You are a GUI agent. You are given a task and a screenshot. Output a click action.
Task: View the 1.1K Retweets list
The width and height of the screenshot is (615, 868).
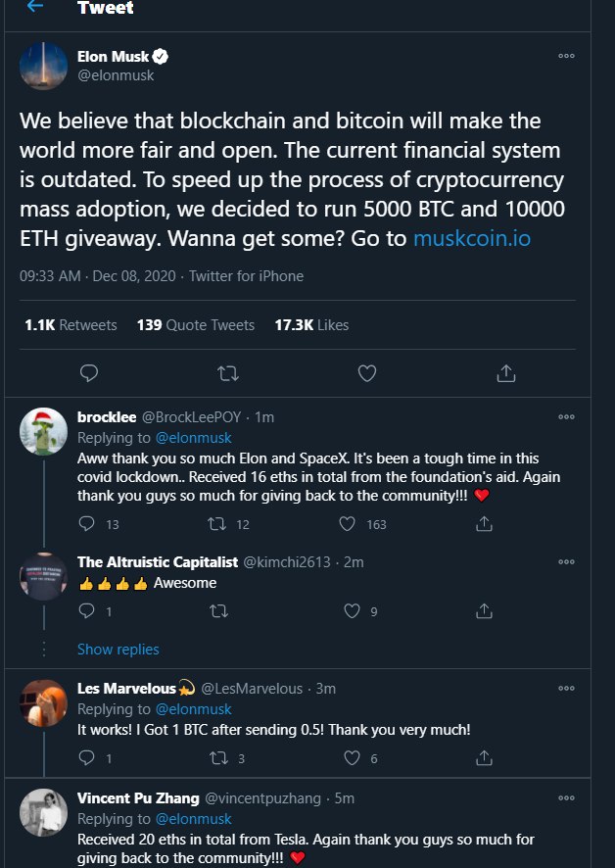pos(71,324)
